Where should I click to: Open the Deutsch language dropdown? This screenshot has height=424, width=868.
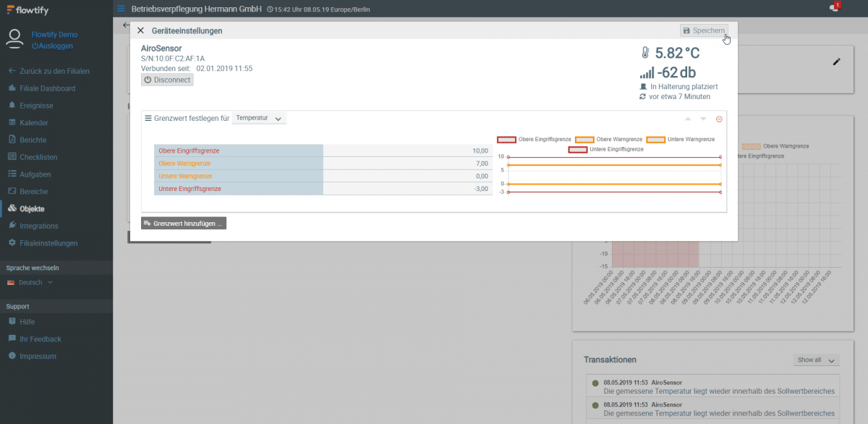pyautogui.click(x=30, y=282)
